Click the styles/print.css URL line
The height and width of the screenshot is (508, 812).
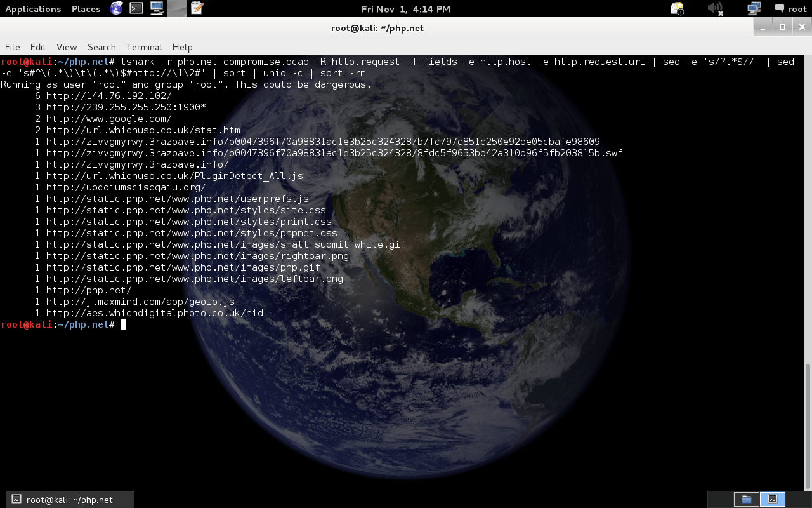pos(188,222)
